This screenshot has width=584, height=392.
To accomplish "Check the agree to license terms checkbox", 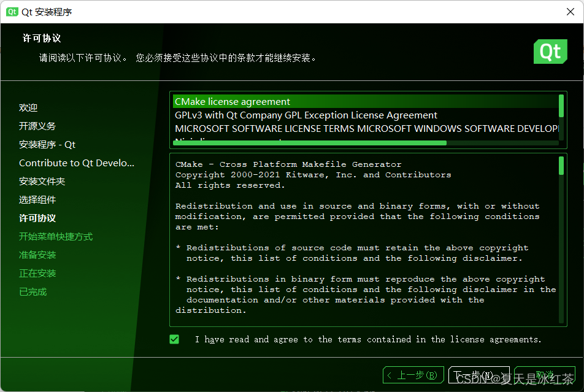I will (174, 339).
